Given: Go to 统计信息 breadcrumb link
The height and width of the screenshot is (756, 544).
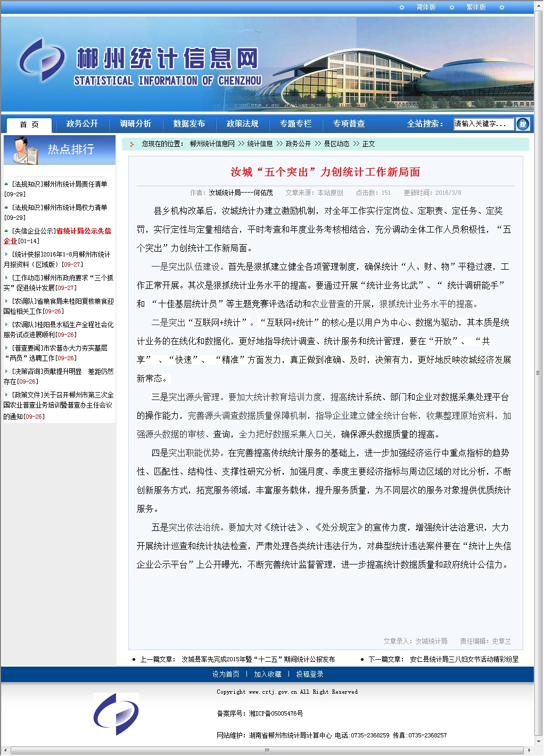Looking at the screenshot, I should [x=260, y=144].
